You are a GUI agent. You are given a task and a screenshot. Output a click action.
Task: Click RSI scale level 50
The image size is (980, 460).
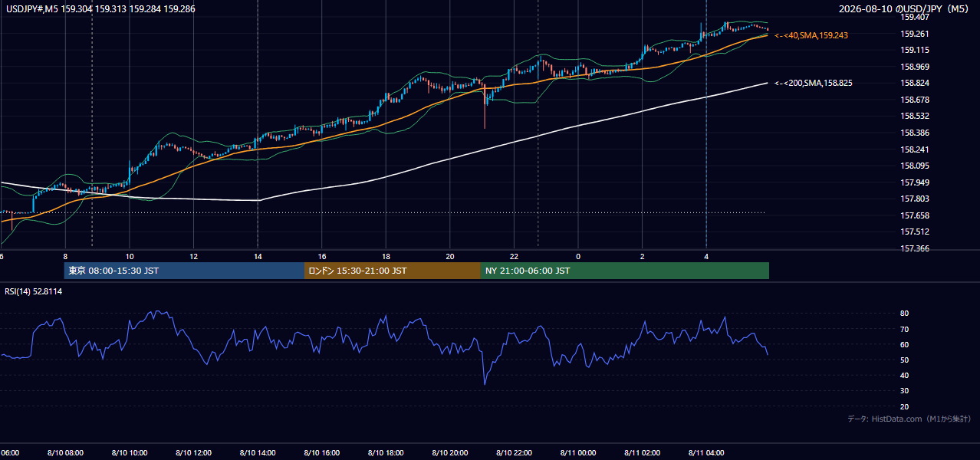904,360
